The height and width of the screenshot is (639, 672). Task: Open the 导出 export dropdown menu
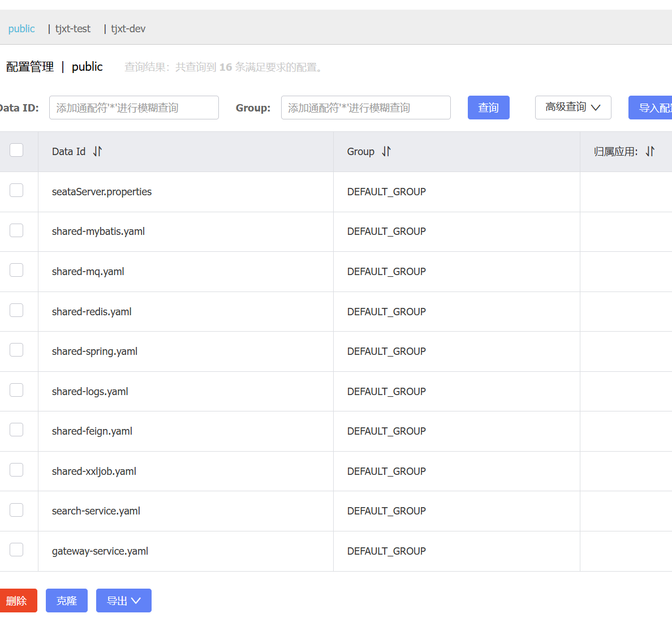[x=123, y=601]
